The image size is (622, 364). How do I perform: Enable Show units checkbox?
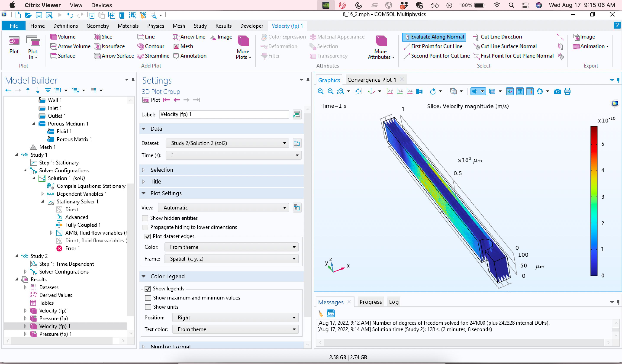click(x=148, y=307)
